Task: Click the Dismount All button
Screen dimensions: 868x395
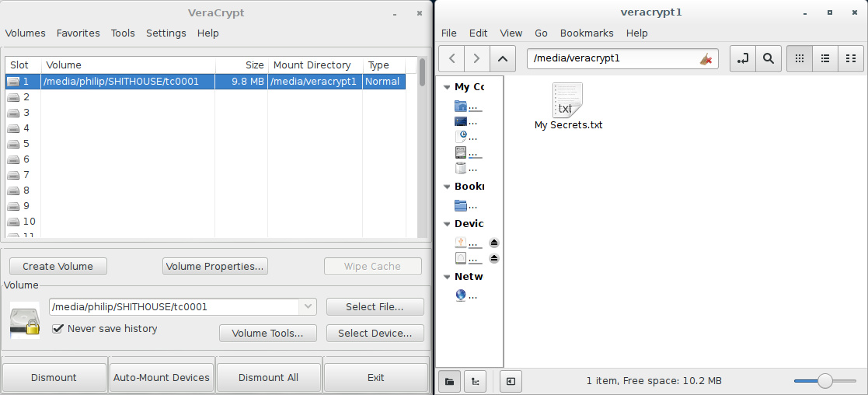Action: click(x=269, y=377)
